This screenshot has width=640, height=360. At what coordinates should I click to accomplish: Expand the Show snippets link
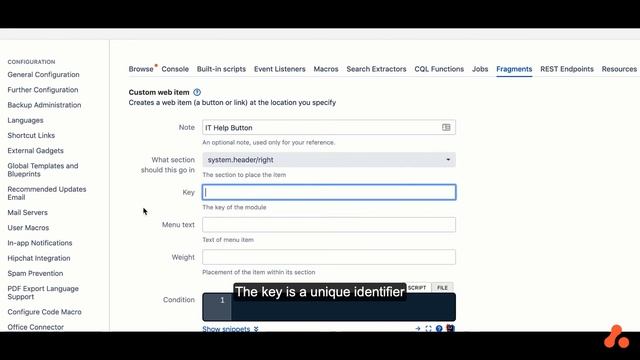pos(230,329)
